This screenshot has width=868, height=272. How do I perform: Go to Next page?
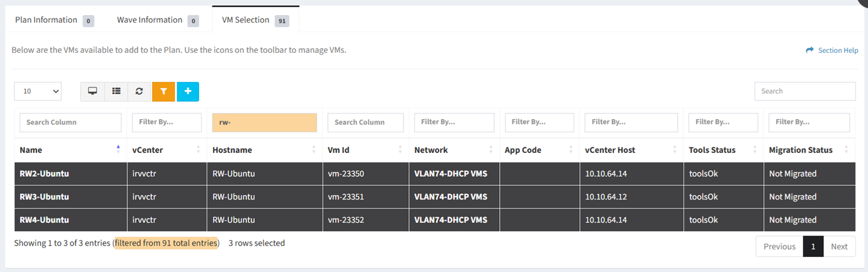coord(839,247)
